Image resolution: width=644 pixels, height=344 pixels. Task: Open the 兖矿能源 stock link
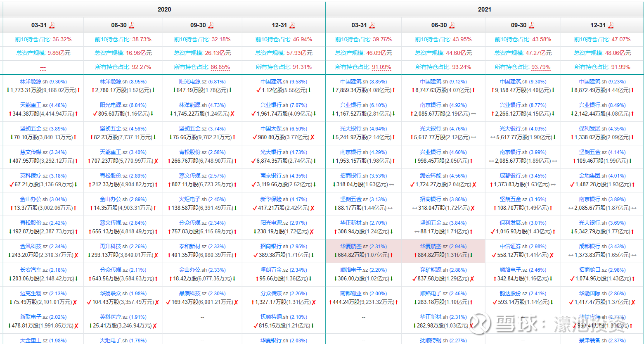coord(431,270)
